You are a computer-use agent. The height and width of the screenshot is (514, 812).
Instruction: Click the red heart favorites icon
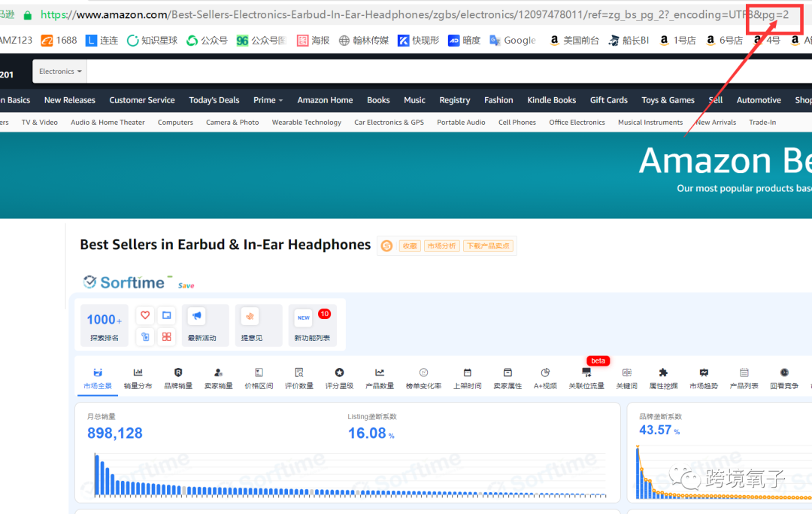tap(145, 315)
